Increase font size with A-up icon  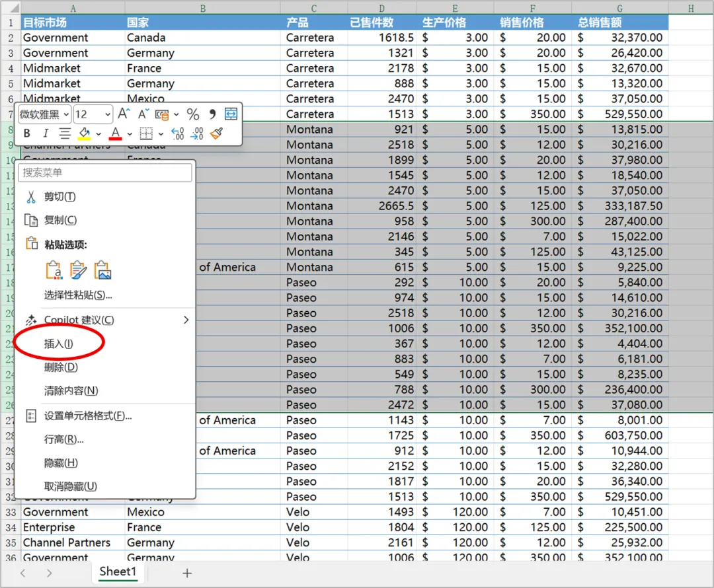124,114
